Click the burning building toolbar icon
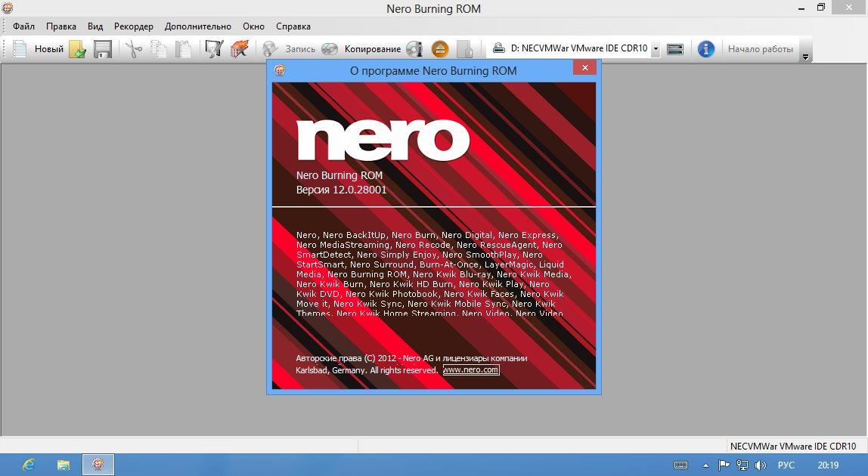868x476 pixels. coord(240,48)
